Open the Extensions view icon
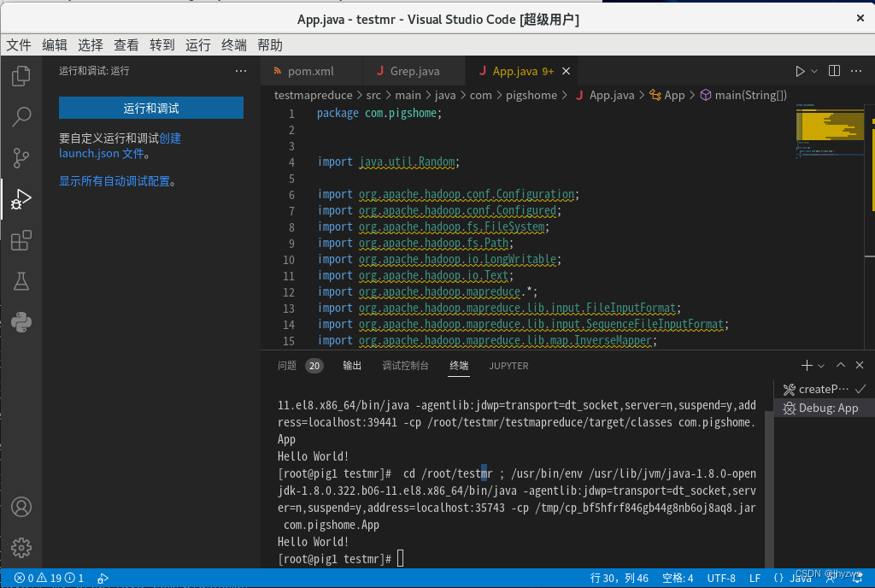 21,241
